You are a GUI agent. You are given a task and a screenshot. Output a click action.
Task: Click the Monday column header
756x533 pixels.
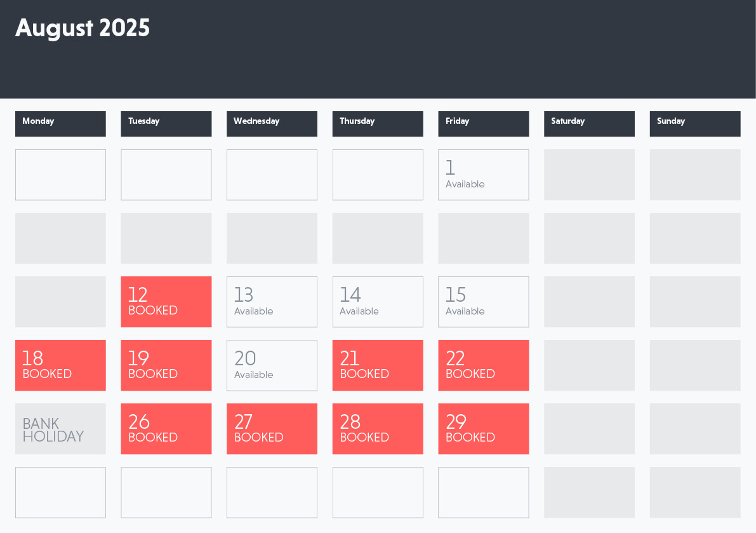click(60, 124)
